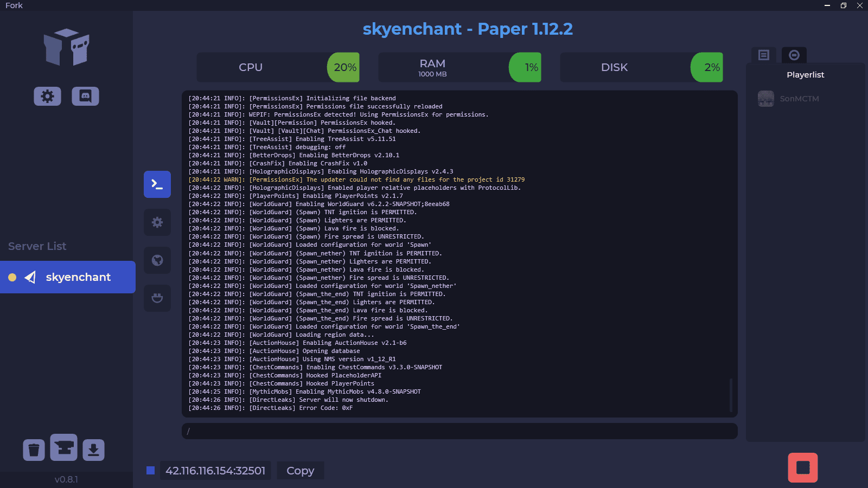Click the console output scrollbar
This screenshot has height=488, width=868.
pyautogui.click(x=731, y=395)
